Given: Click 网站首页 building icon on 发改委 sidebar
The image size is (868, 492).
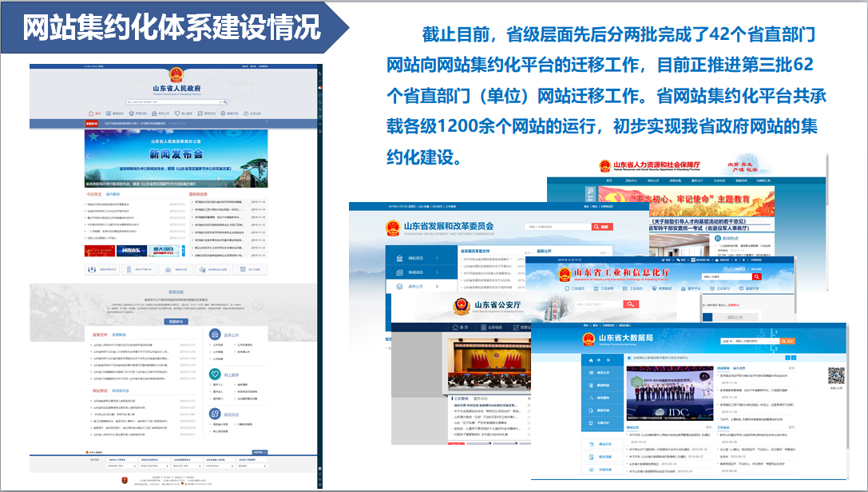Looking at the screenshot, I should (400, 259).
